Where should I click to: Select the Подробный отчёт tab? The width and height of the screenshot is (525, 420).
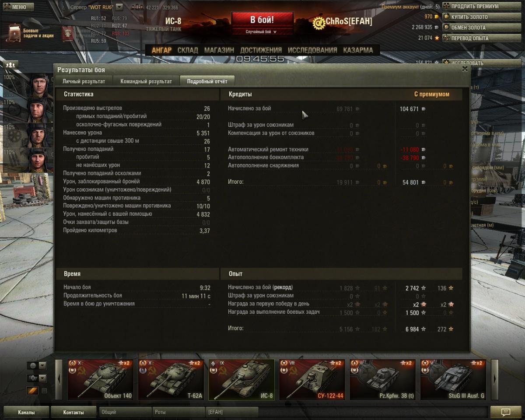[x=207, y=81]
